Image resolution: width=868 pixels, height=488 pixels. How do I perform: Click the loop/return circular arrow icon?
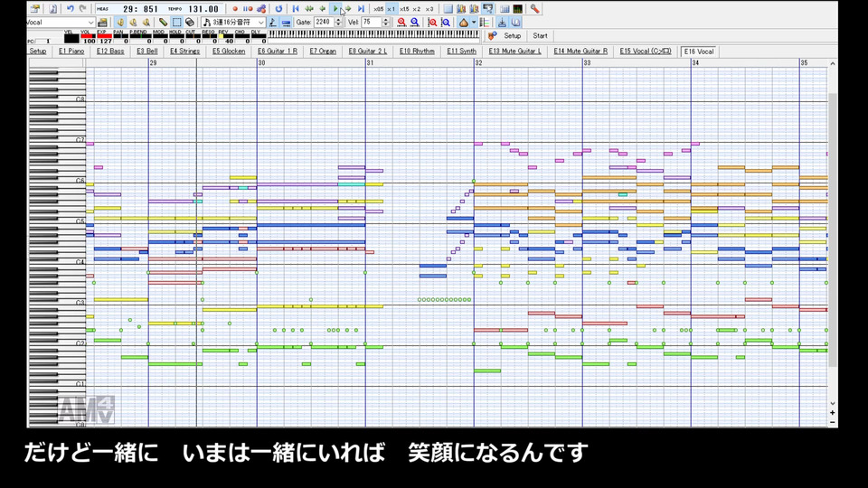(x=278, y=9)
